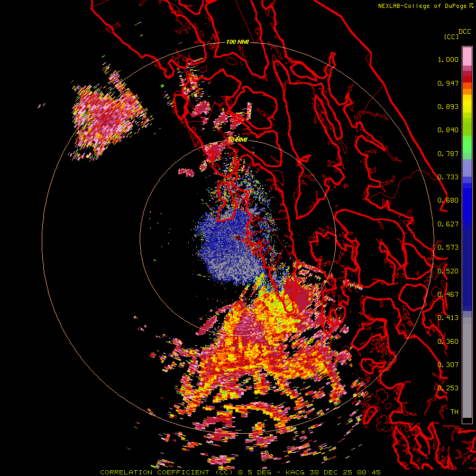Click the CORRELATION COEFFICIENT (CC) caption text
This screenshot has height=476, width=476.
[x=167, y=472]
